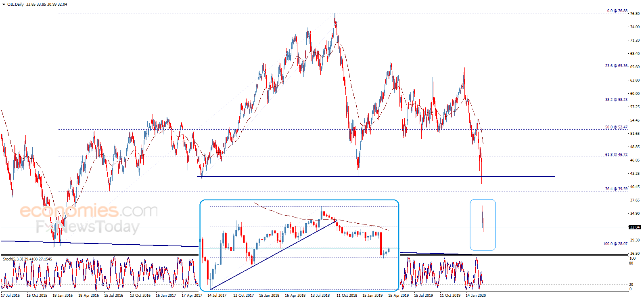Click the 57.25 price axis label
Viewport: 644px width, 300px height.
click(635, 107)
